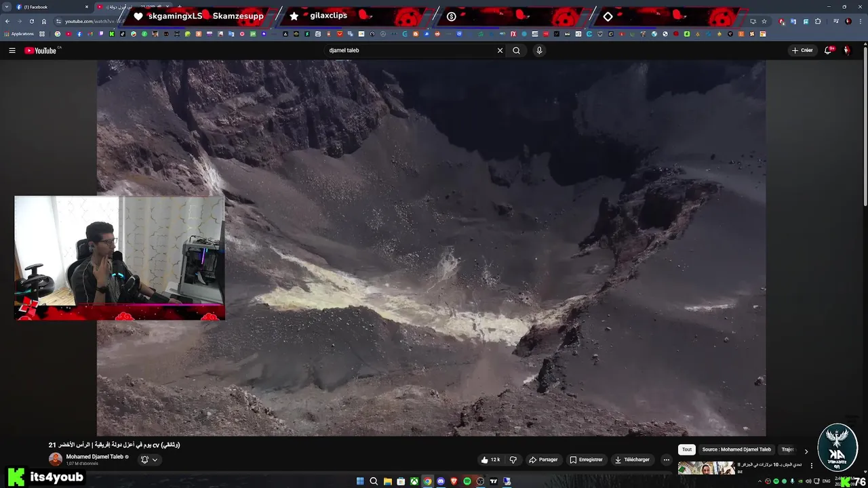Open Microsoft Store from the taskbar

click(x=401, y=481)
